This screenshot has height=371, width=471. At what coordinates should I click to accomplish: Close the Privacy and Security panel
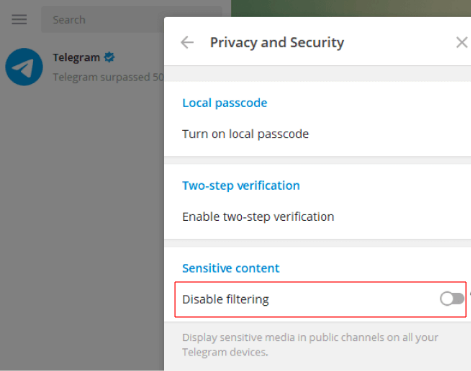[x=462, y=42]
